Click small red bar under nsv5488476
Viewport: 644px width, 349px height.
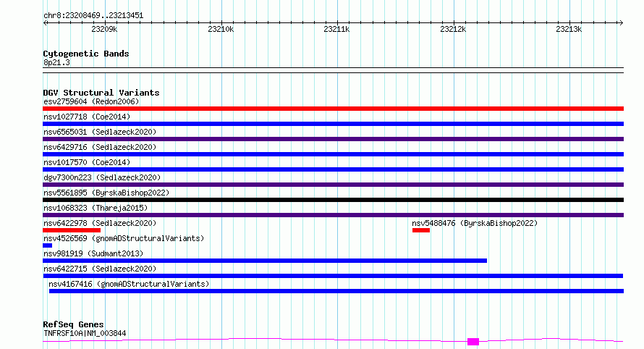(x=421, y=230)
